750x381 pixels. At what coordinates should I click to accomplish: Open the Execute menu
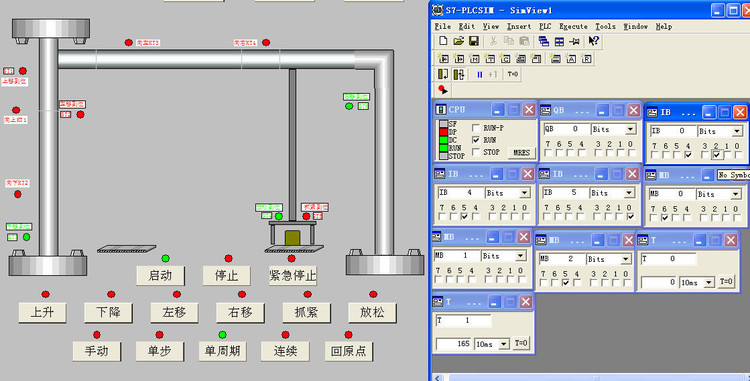pos(574,26)
